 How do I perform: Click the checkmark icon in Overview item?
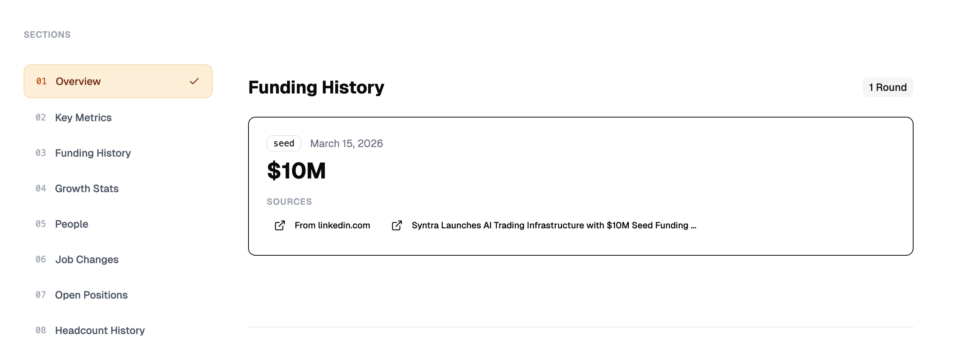[194, 81]
